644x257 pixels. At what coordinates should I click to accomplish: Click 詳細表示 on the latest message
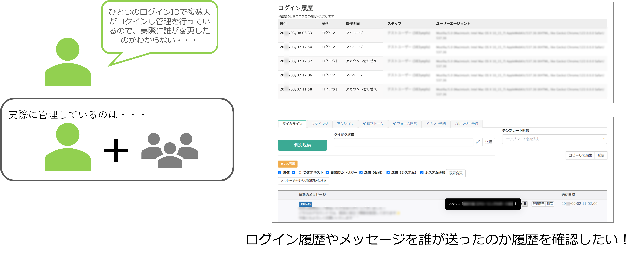pos(538,204)
